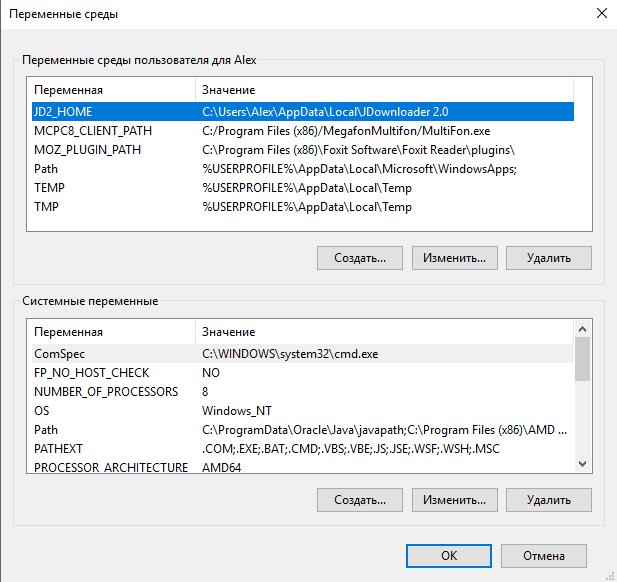Image resolution: width=617 pixels, height=582 pixels.
Task: Close the Переменные среды dialog window
Action: pyautogui.click(x=601, y=15)
